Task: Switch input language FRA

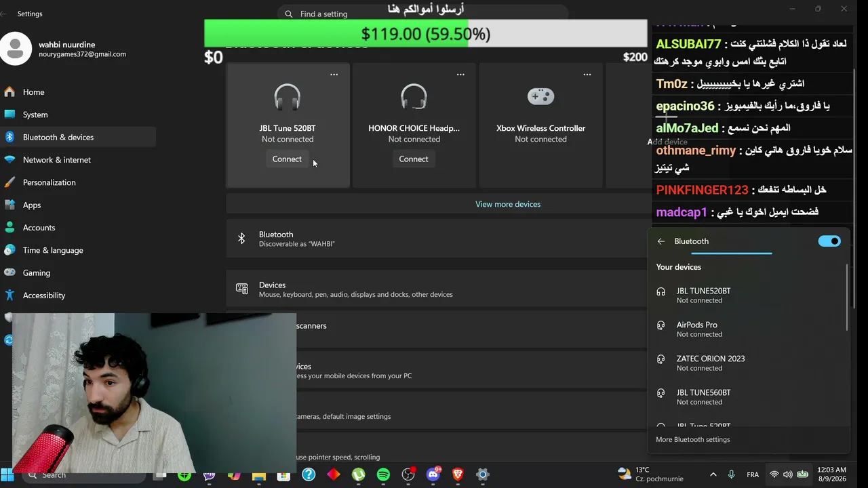Action: [753, 474]
